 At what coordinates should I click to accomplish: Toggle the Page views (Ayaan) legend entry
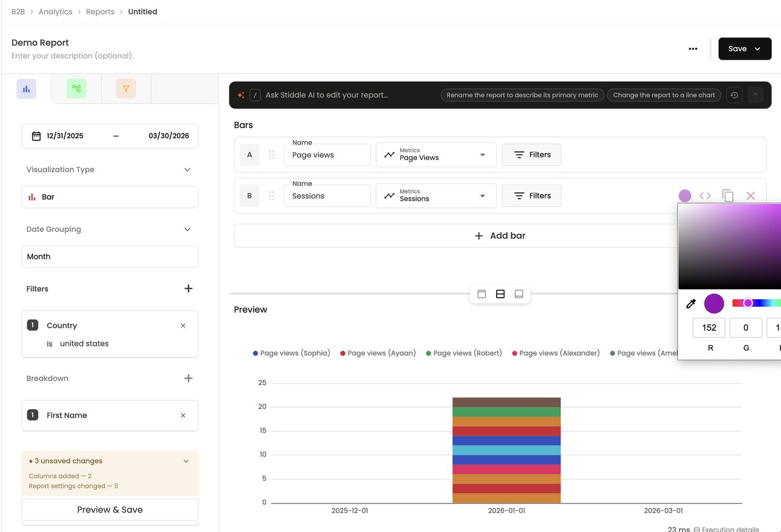(x=378, y=353)
